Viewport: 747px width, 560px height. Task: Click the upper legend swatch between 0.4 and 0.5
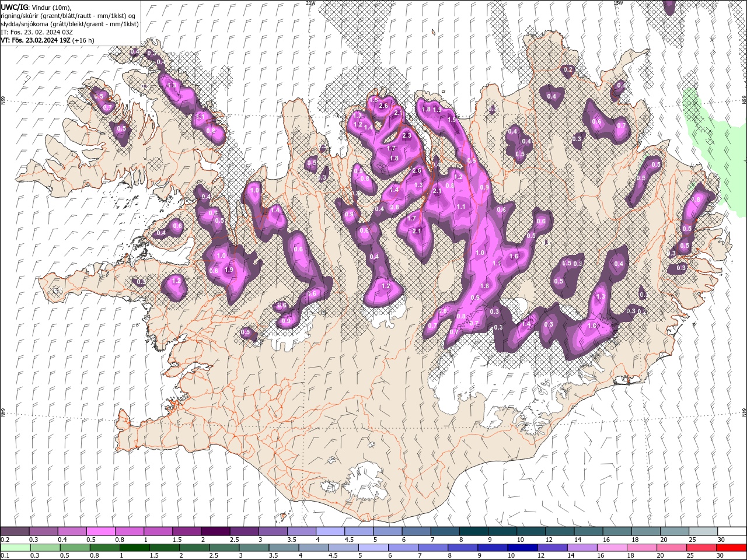pyautogui.click(x=72, y=531)
